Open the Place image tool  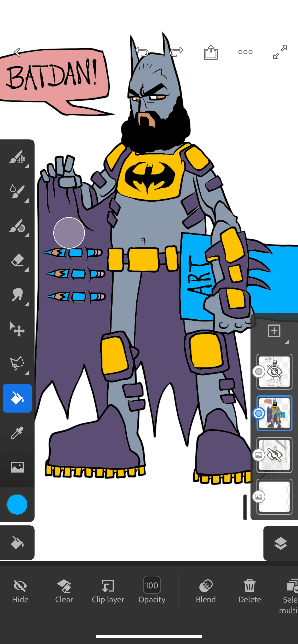click(17, 467)
